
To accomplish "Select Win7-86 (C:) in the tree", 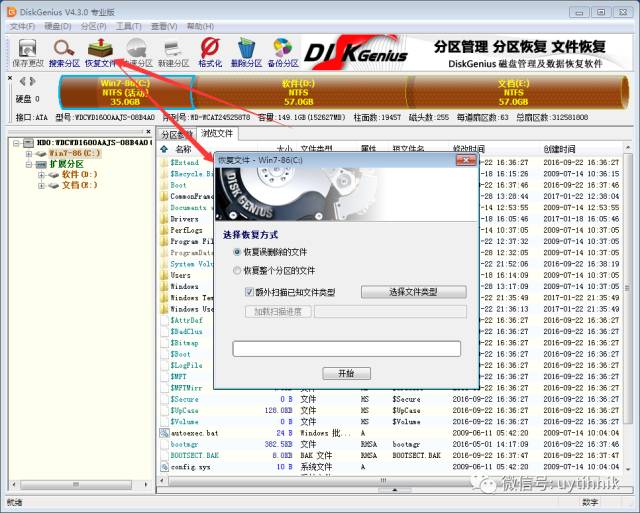I will point(74,153).
